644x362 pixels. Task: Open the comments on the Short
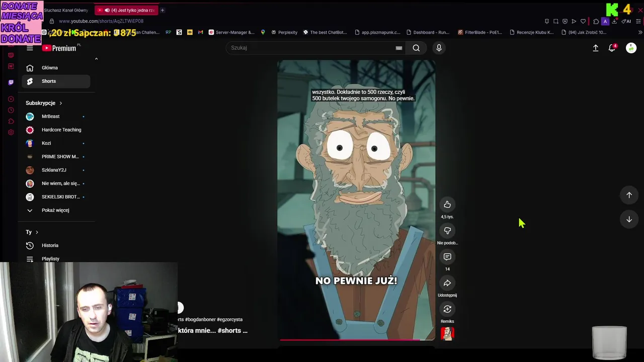(x=447, y=256)
